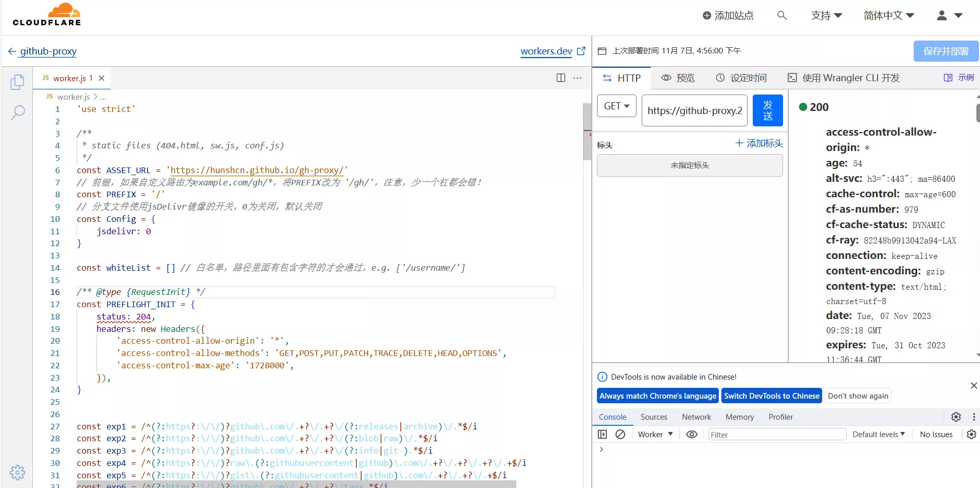
Task: Switch to the 预览 tab
Action: pyautogui.click(x=678, y=78)
